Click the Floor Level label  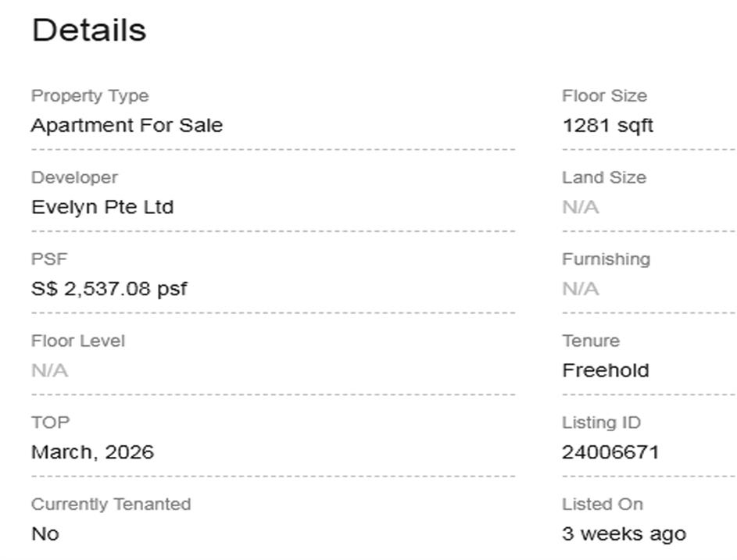[78, 341]
